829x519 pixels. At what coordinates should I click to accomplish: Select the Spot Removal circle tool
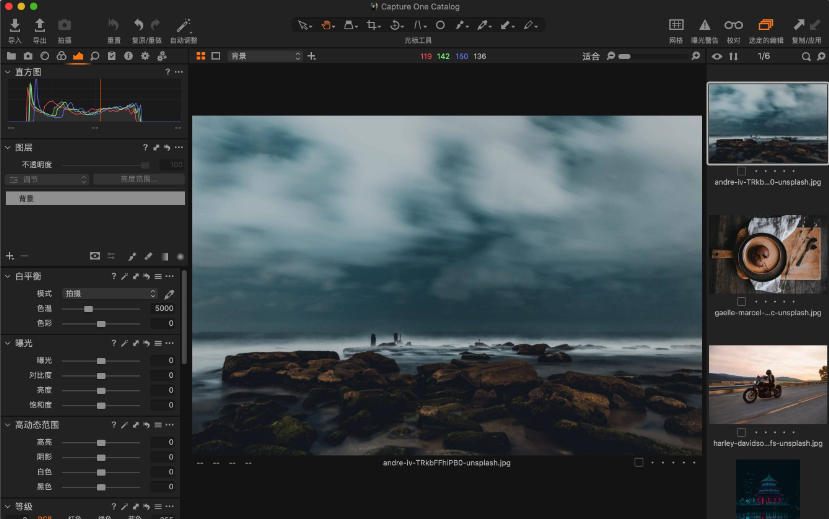(440, 25)
